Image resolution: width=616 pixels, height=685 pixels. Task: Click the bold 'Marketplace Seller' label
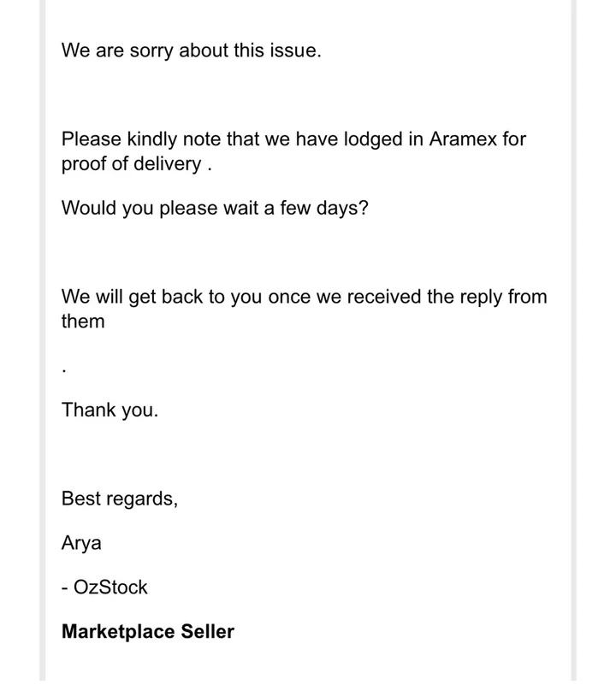tap(148, 632)
